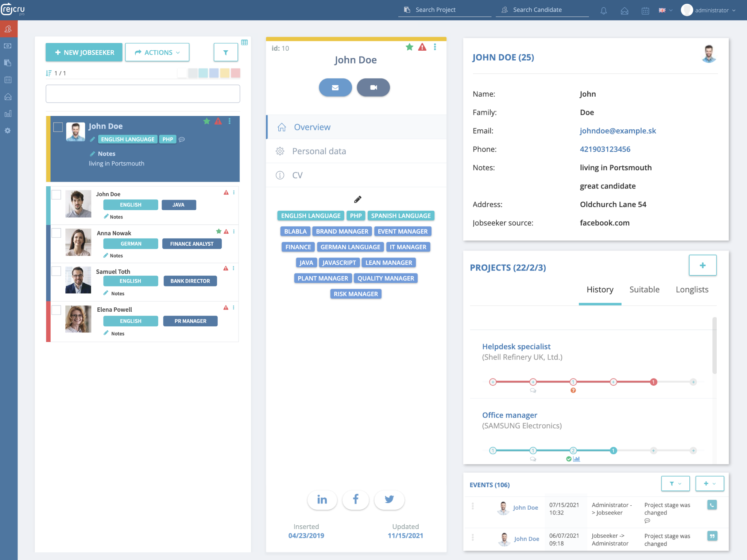Viewport: 747px width, 560px height.
Task: Select Elena Powell's checkbox
Action: 56,310
